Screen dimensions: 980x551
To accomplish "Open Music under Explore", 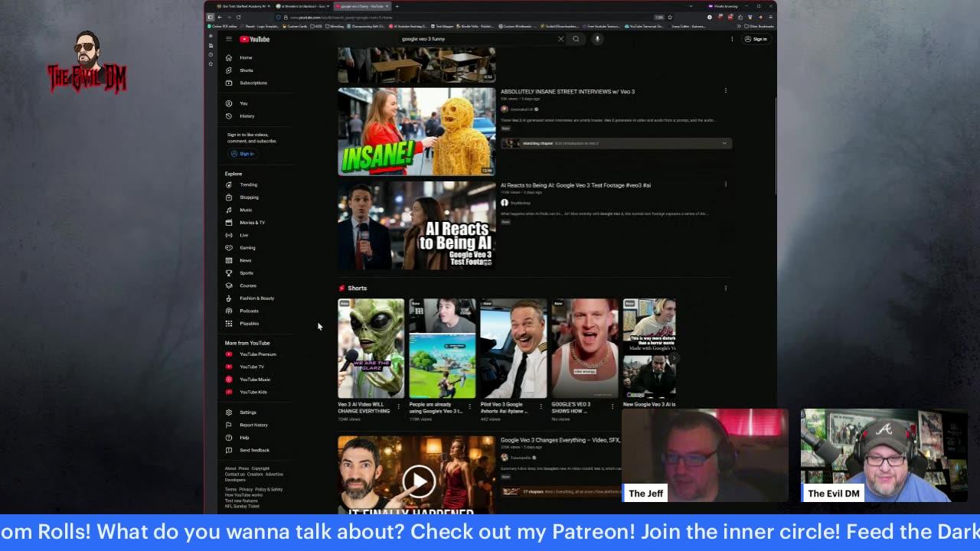I will click(245, 210).
